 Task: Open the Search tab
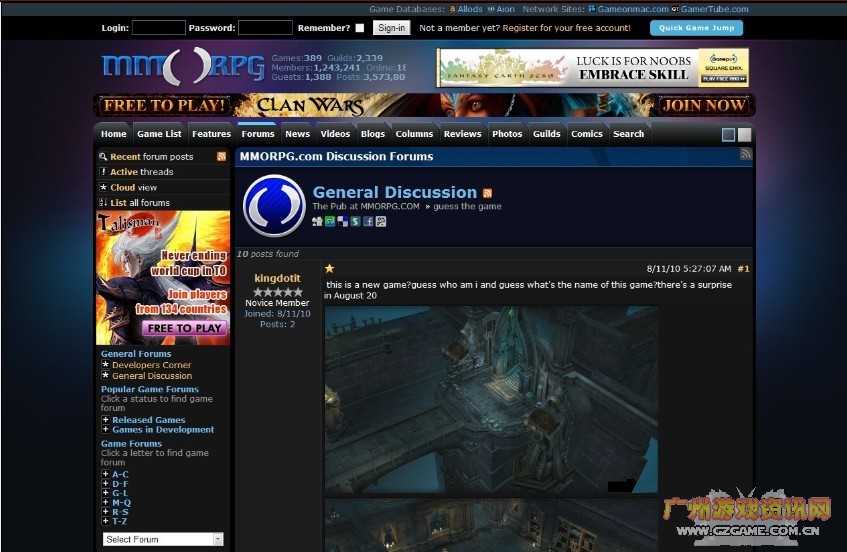tap(628, 134)
